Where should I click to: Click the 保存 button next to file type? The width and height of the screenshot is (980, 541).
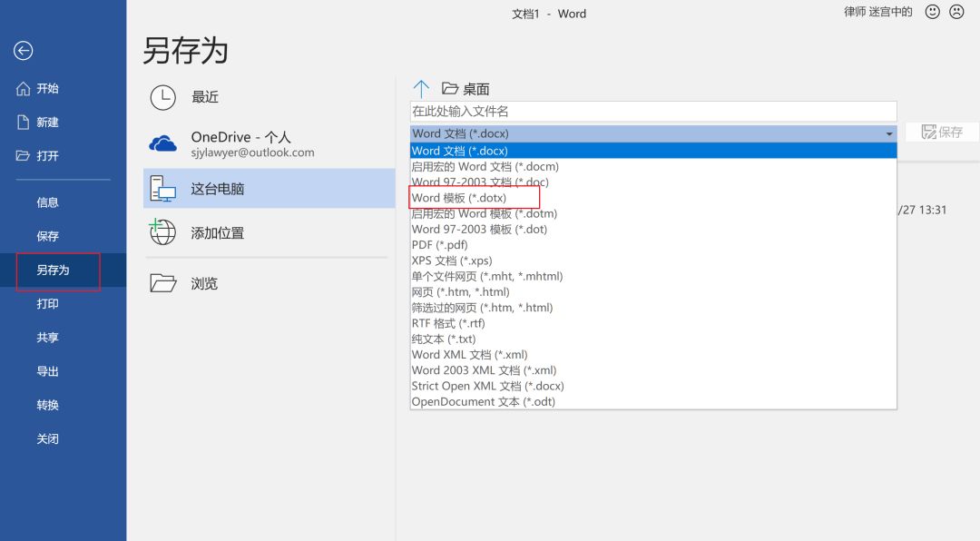[942, 132]
